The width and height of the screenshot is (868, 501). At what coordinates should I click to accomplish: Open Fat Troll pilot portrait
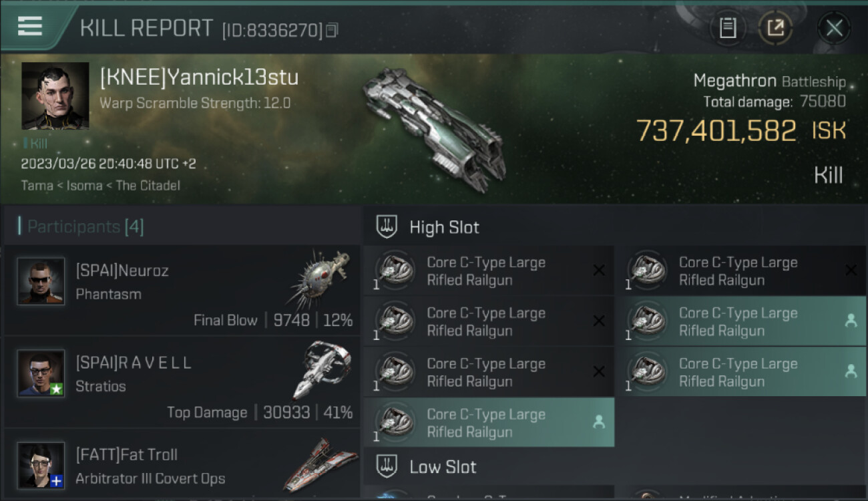click(41, 466)
